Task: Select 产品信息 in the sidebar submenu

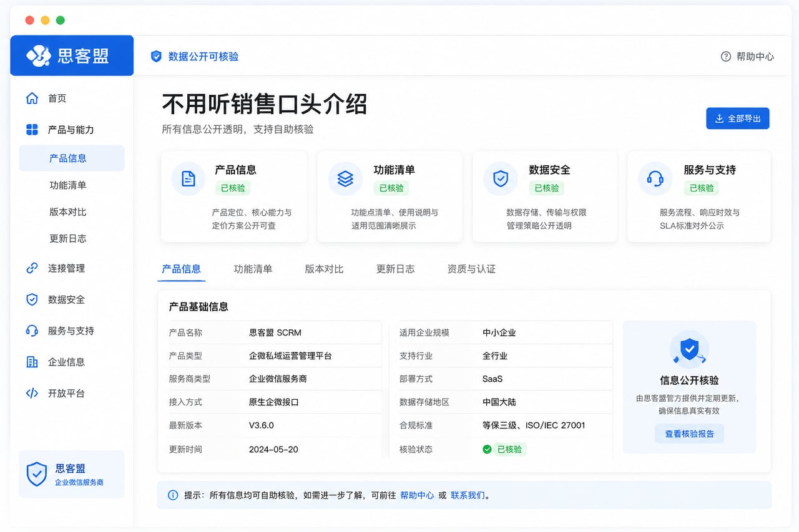Action: point(72,158)
